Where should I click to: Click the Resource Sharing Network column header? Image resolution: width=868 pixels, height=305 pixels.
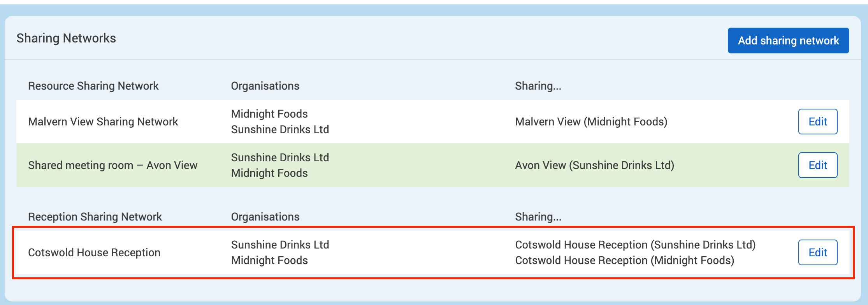click(93, 86)
